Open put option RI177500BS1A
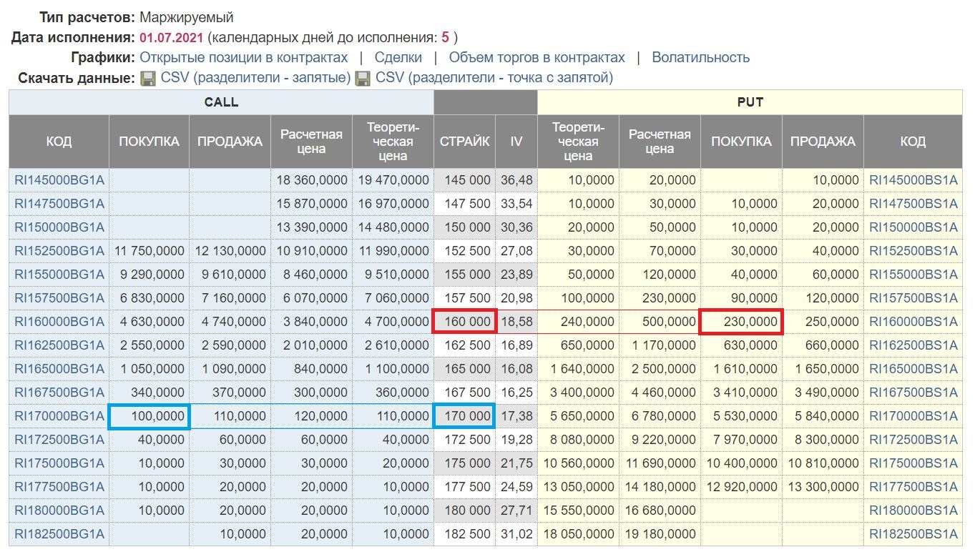The height and width of the screenshot is (557, 980). [x=913, y=487]
